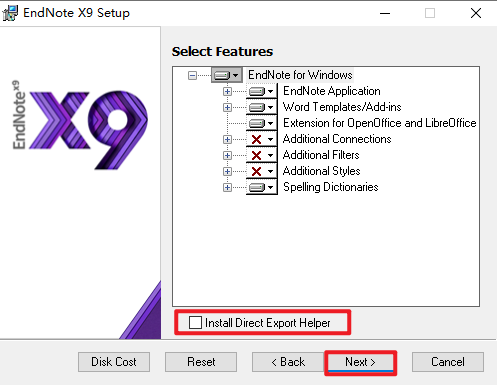Open install dropdown for OpenOffice and LibreOffice extension
The image size is (497, 385).
262,123
